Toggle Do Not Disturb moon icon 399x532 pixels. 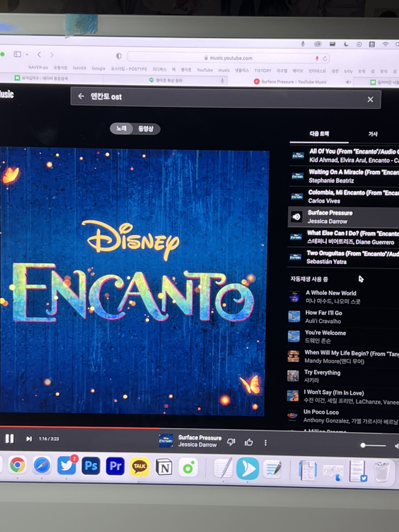(x=346, y=44)
